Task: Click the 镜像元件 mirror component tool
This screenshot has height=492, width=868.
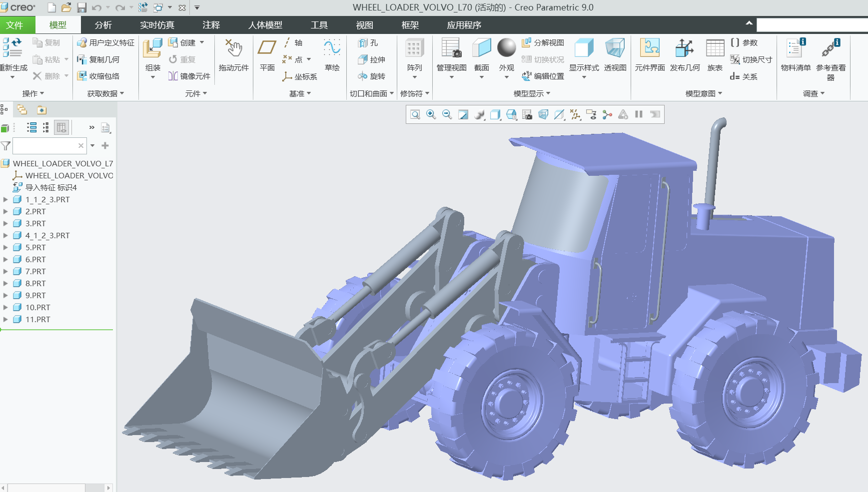Action: 189,76
